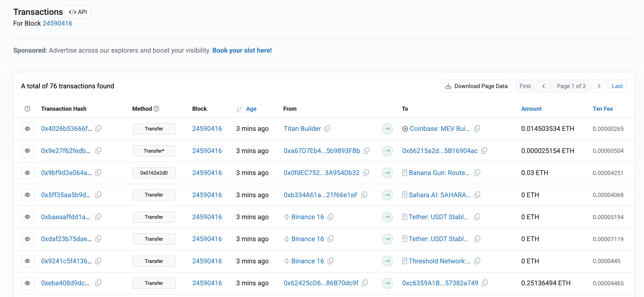Copy hash 0xeba408d9dc
Viewport: 644px width, 297px height.
click(x=98, y=283)
